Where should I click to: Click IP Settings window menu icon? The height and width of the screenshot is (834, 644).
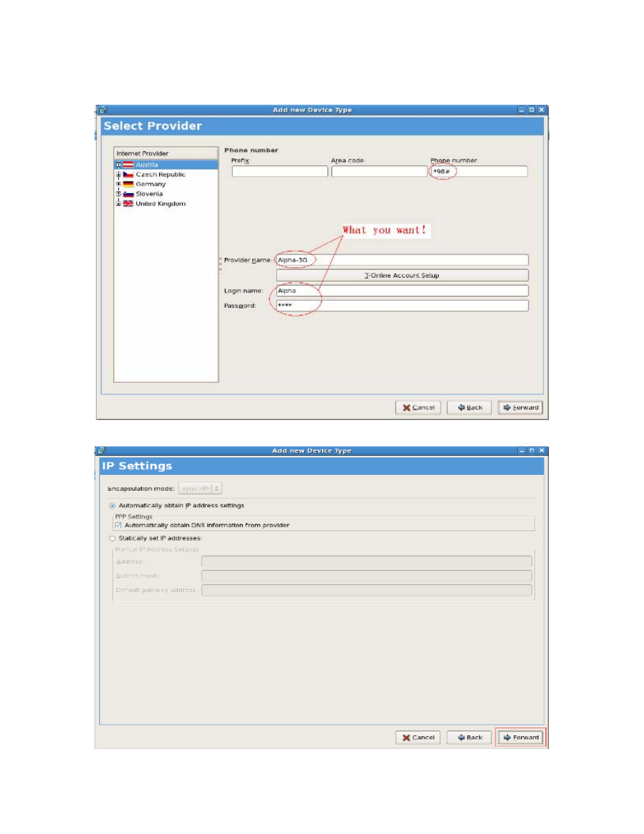point(101,450)
